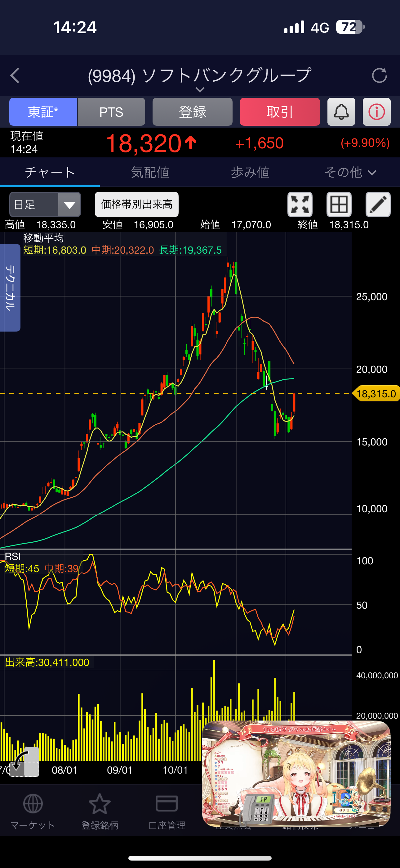This screenshot has width=400, height=868.
Task: Tap the floating anime video thumbnail
Action: [x=296, y=773]
